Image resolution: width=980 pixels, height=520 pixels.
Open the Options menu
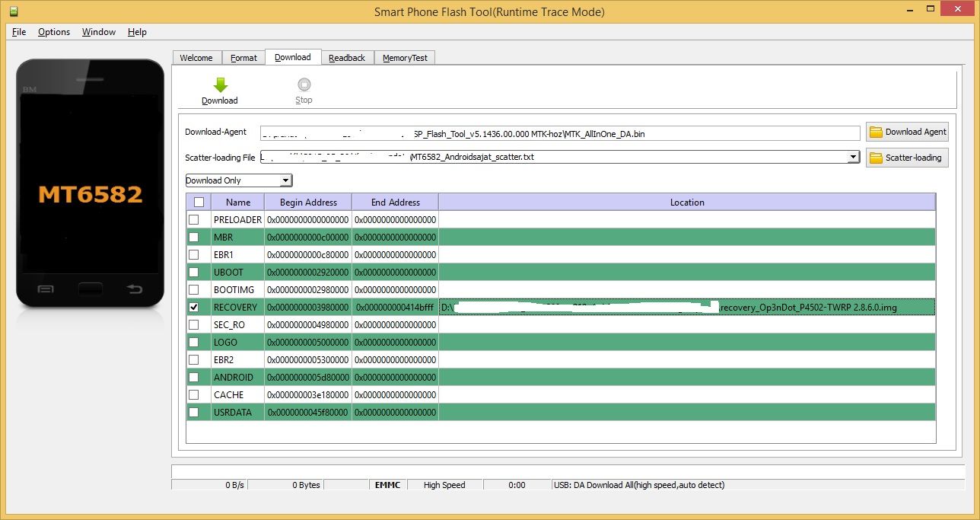tap(54, 32)
